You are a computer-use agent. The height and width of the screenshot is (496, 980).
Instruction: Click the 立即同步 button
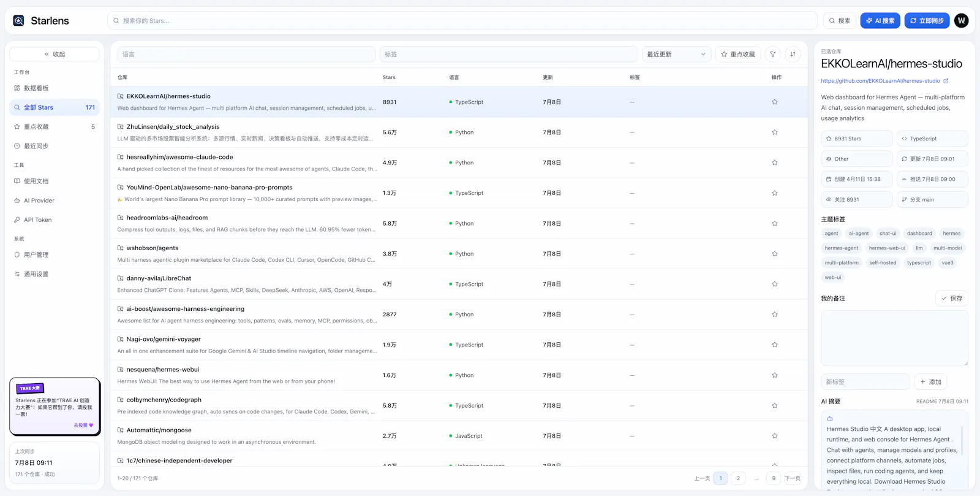pyautogui.click(x=927, y=21)
